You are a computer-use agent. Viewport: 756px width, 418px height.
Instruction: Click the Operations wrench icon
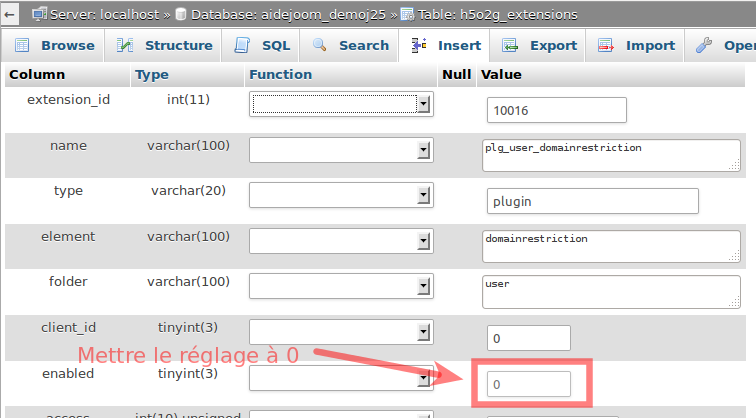[x=704, y=45]
